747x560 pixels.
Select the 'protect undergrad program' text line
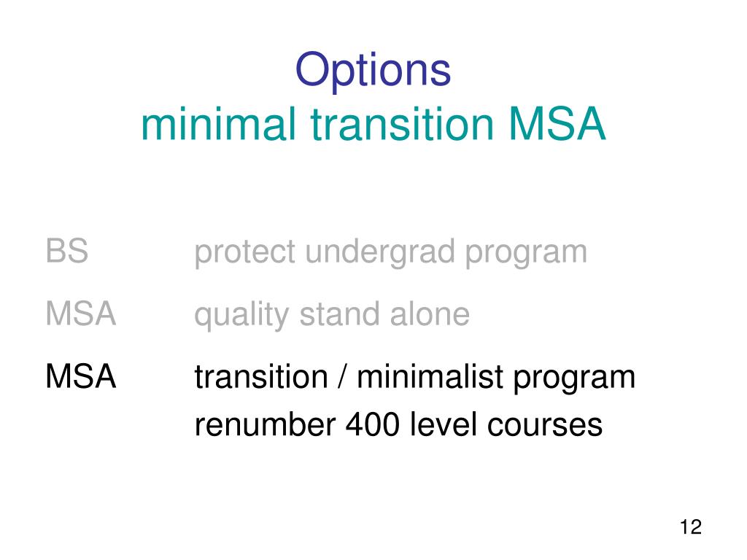coord(391,253)
